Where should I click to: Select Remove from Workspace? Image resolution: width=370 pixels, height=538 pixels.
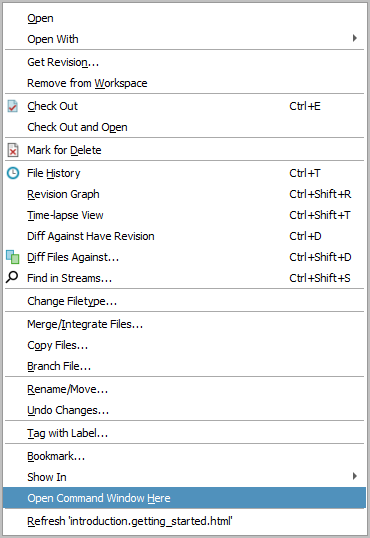coord(184,83)
